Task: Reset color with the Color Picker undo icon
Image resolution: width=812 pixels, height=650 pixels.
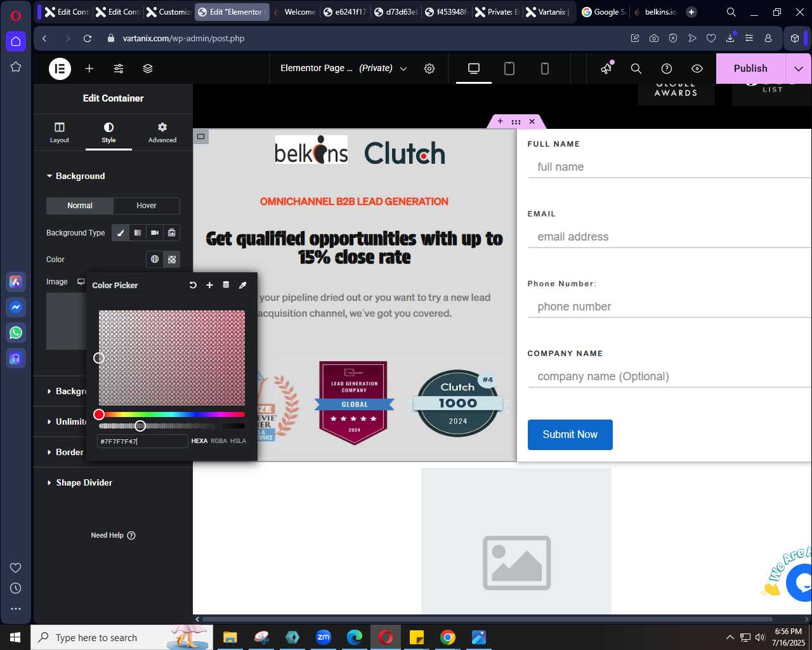Action: 193,285
